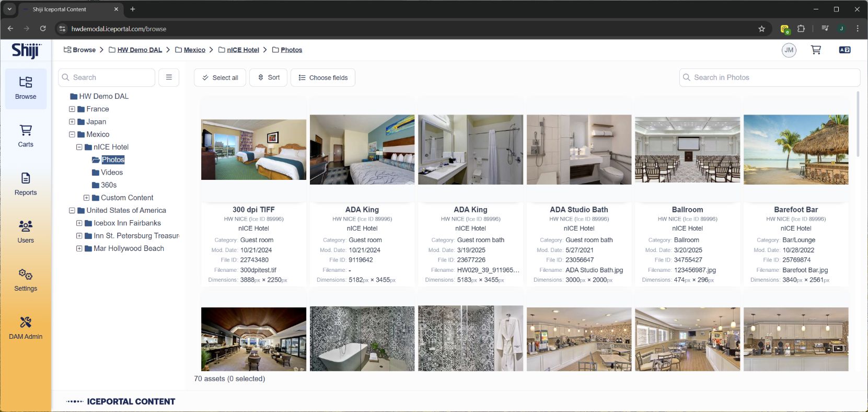Open the Sort options

point(269,77)
